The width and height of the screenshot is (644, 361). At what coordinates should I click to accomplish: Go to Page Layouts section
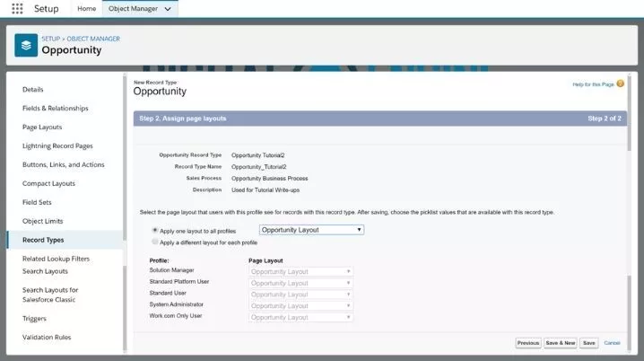click(x=42, y=128)
